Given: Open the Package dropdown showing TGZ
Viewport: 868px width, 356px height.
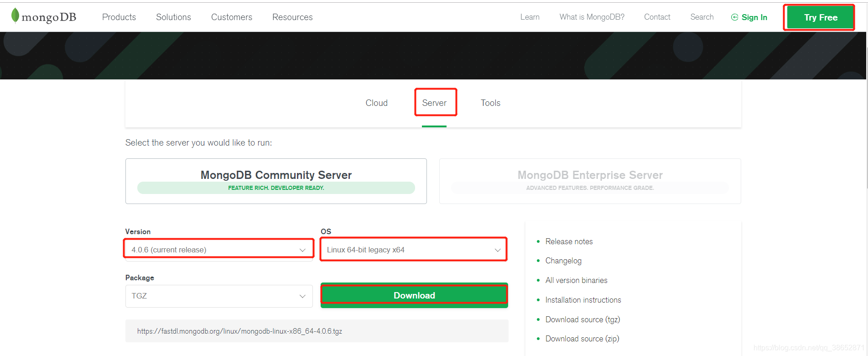Looking at the screenshot, I should (x=219, y=296).
